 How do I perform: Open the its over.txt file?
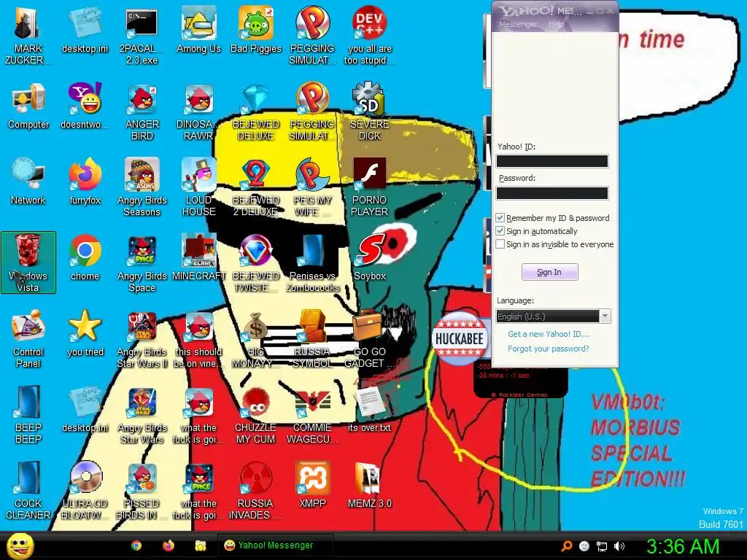click(369, 408)
